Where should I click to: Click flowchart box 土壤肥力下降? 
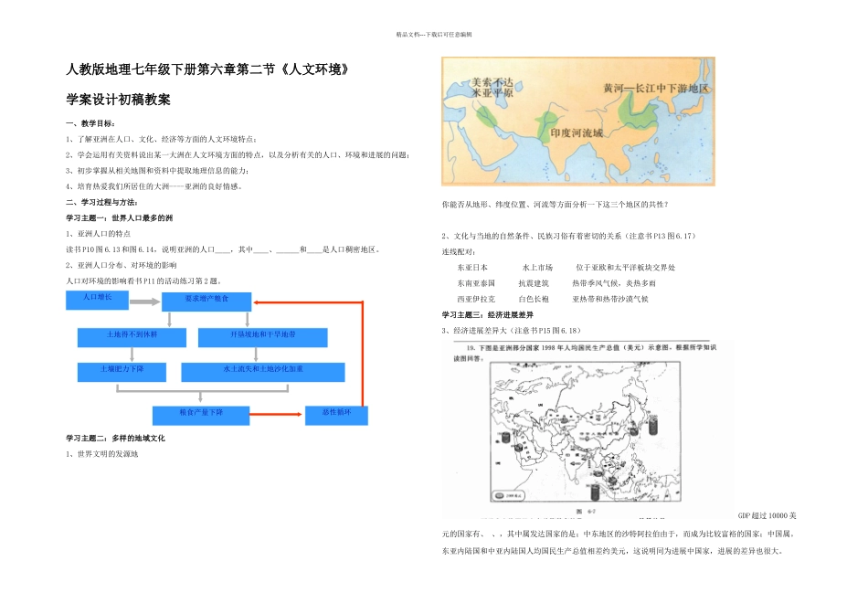[x=122, y=372]
